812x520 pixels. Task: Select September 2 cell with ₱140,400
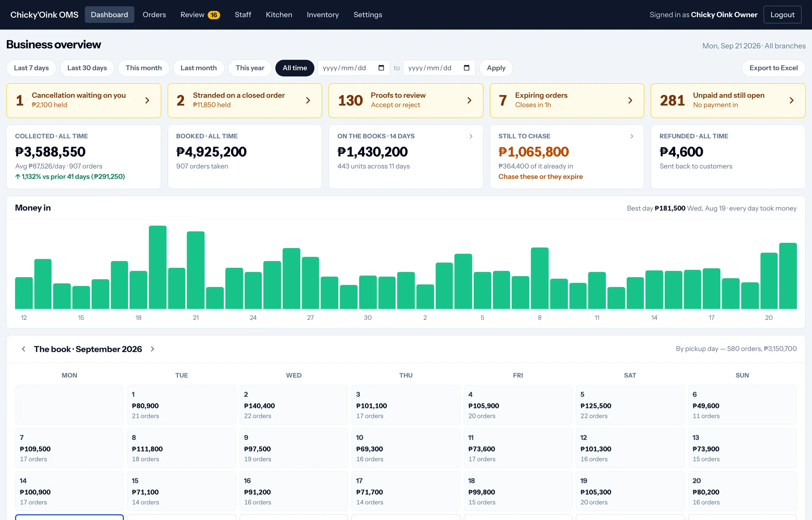[x=294, y=404]
